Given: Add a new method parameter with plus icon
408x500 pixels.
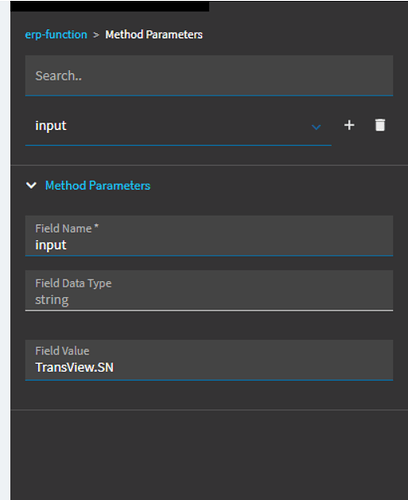Looking at the screenshot, I should pos(349,125).
